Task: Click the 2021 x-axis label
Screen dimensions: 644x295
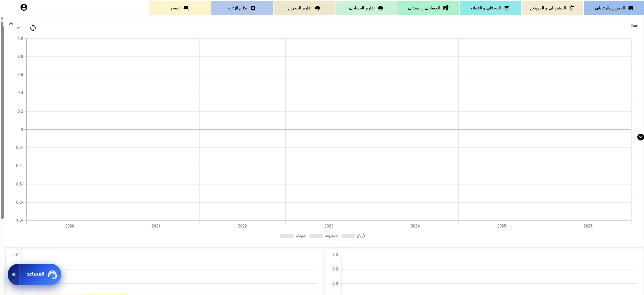Action: [156, 226]
